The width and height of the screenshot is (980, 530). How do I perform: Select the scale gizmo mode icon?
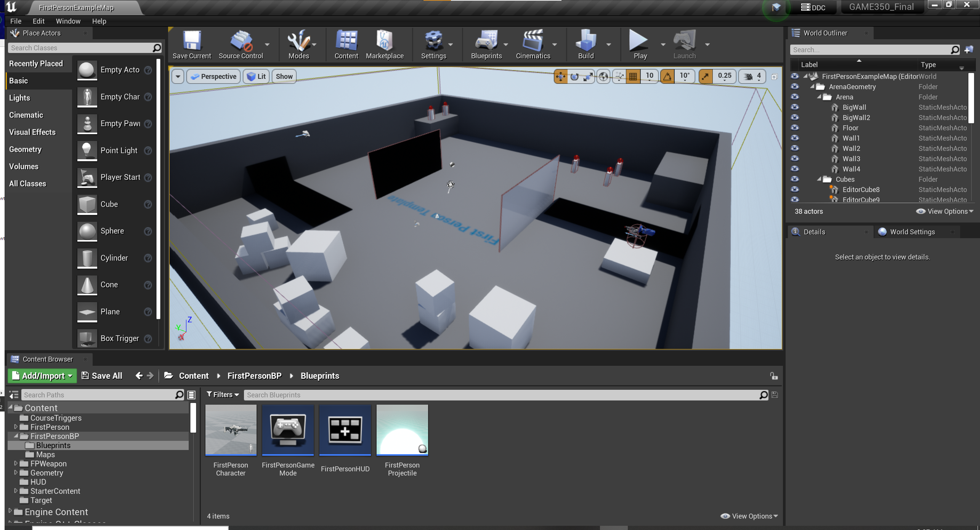point(588,77)
